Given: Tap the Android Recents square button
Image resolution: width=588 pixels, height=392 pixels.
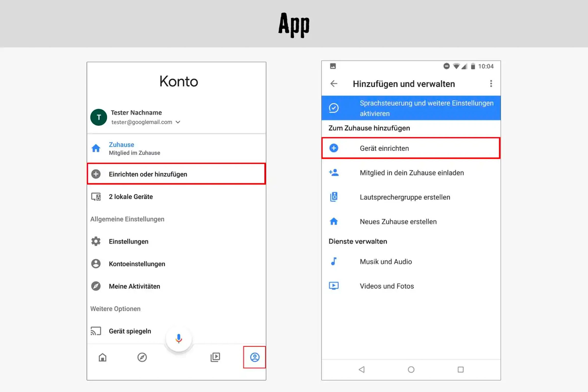Looking at the screenshot, I should 461,369.
